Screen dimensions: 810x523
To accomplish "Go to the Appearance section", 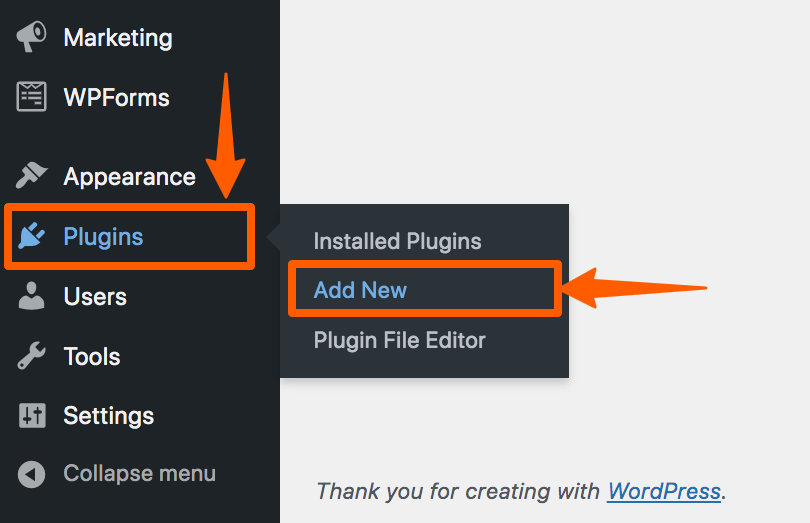I will (x=129, y=177).
